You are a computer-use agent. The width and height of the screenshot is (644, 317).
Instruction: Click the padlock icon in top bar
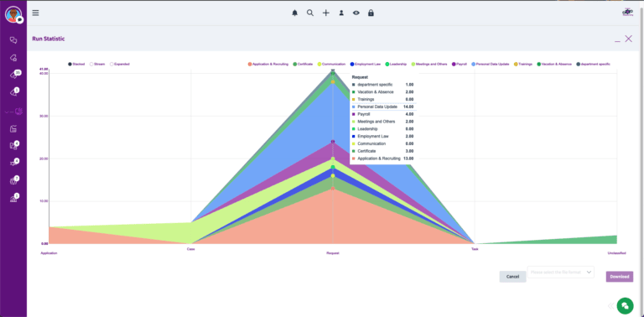click(x=371, y=13)
